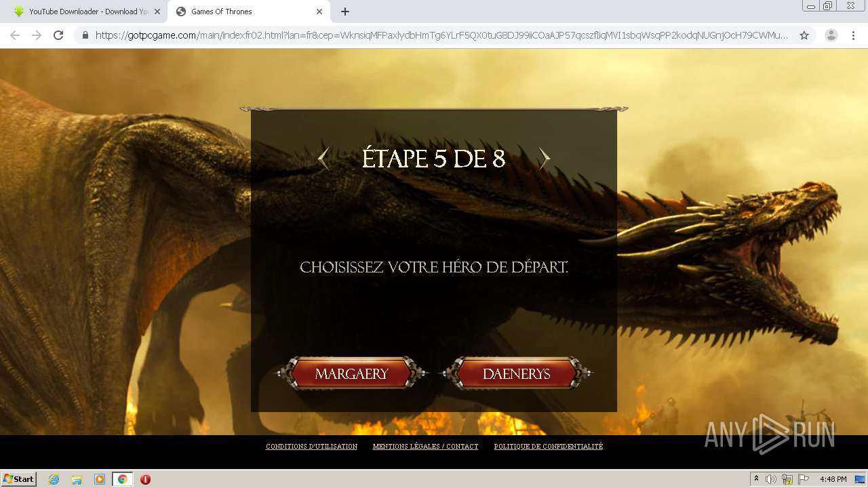Open the Windows Start menu
The image size is (868, 488).
18,479
